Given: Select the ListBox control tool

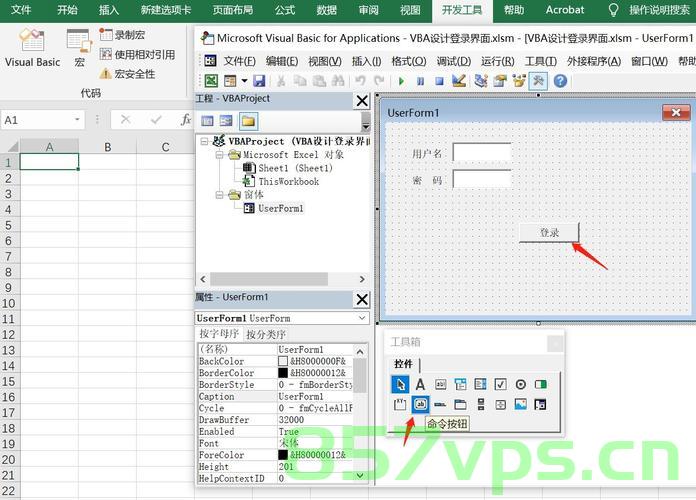Looking at the screenshot, I should tap(480, 385).
